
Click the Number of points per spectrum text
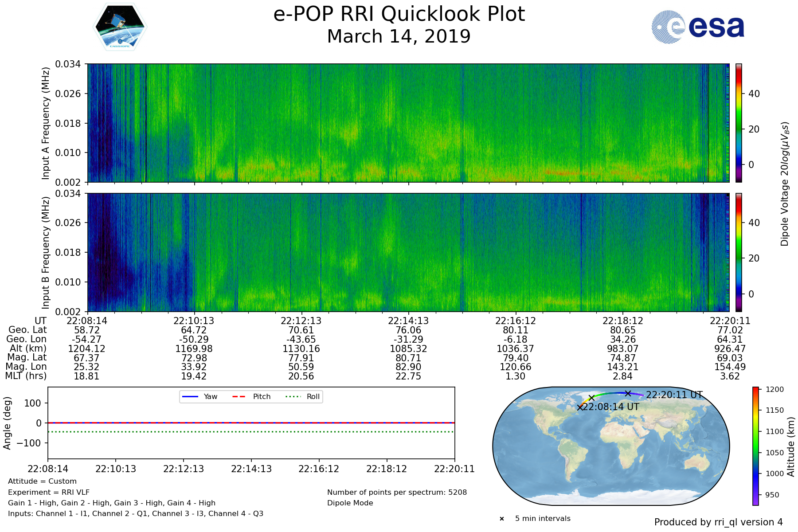click(x=397, y=492)
